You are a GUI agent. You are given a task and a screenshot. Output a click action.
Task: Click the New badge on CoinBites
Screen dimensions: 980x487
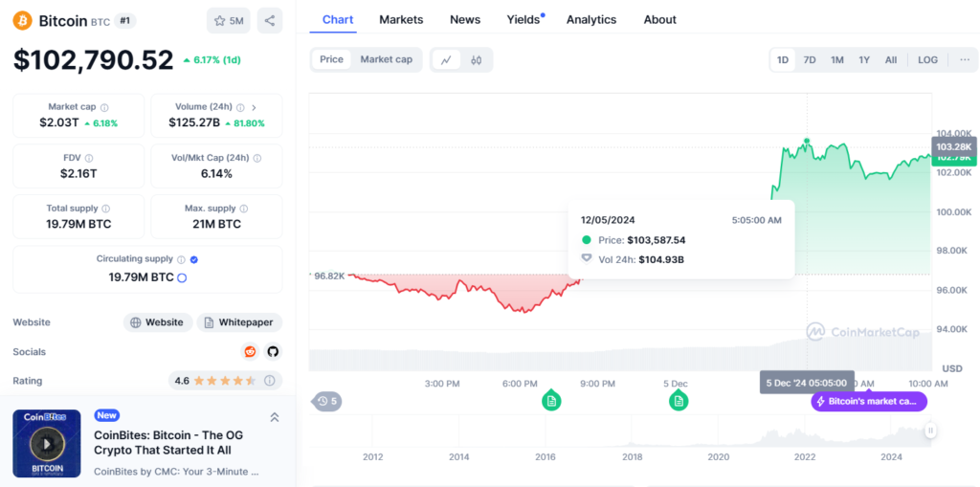click(x=107, y=415)
